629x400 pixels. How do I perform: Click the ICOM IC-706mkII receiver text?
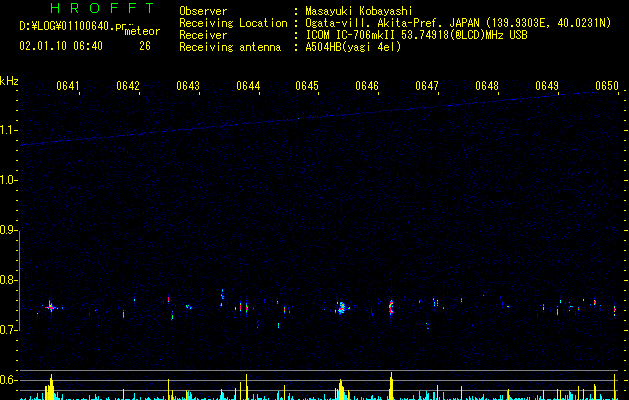[416, 35]
